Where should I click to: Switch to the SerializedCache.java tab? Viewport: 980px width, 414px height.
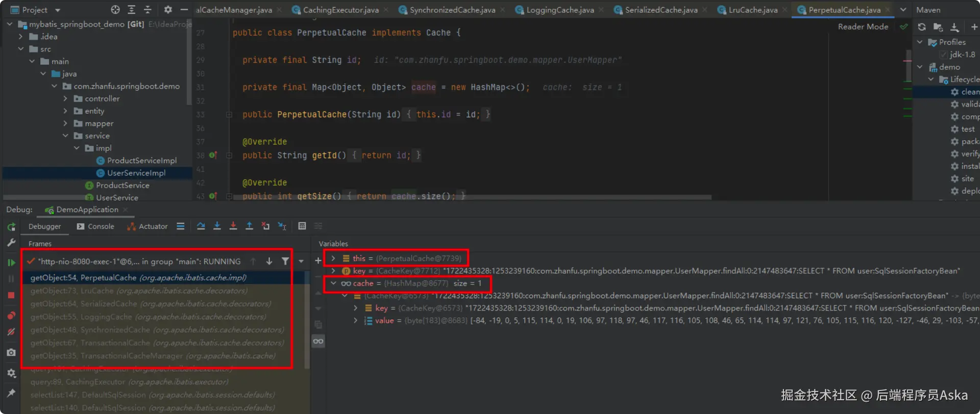pyautogui.click(x=661, y=10)
